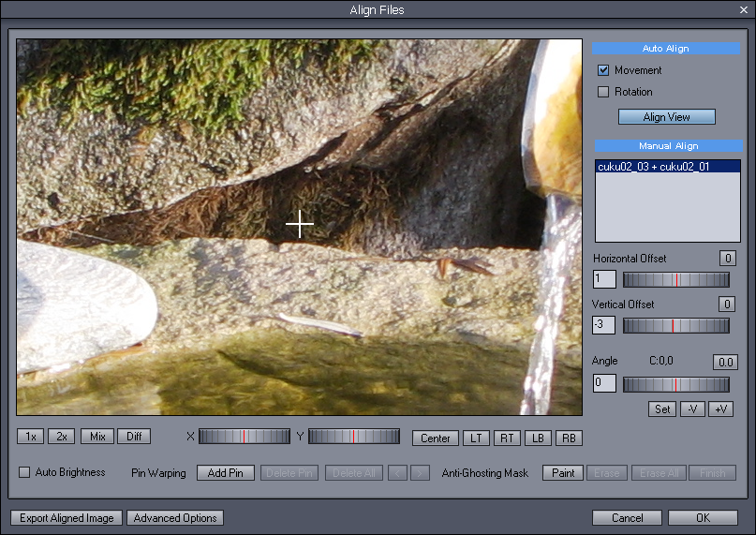Reset Vertical Offset with 0 button
756x535 pixels.
tap(727, 304)
